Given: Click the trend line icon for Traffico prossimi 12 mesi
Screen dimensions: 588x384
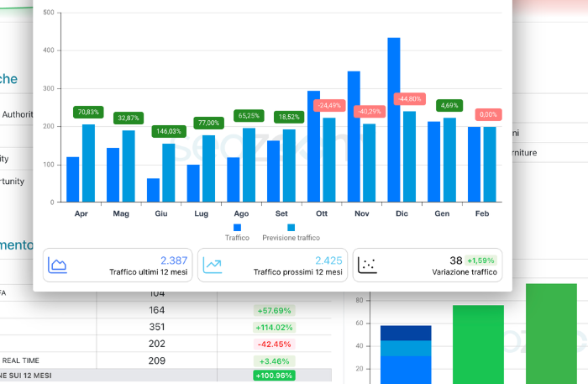Looking at the screenshot, I should tap(213, 266).
